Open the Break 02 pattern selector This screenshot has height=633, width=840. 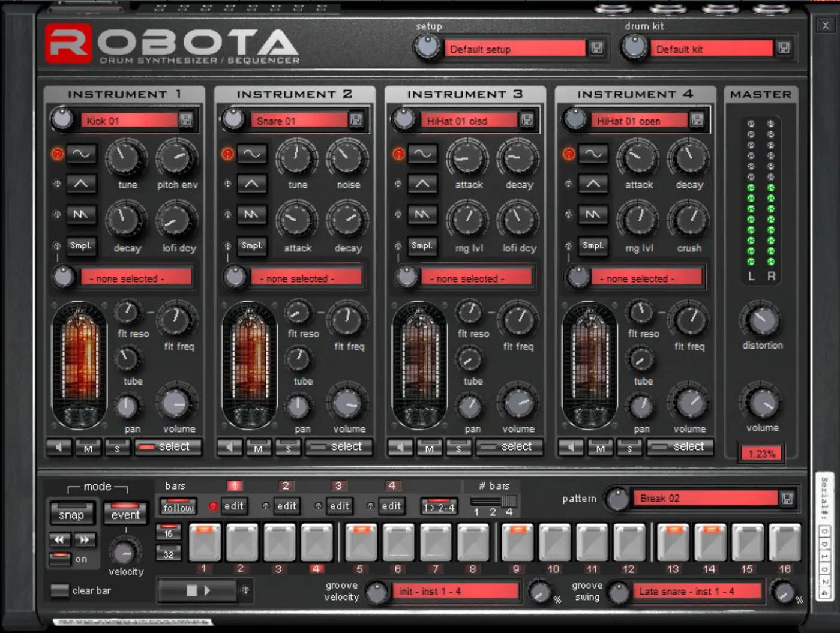click(x=704, y=499)
